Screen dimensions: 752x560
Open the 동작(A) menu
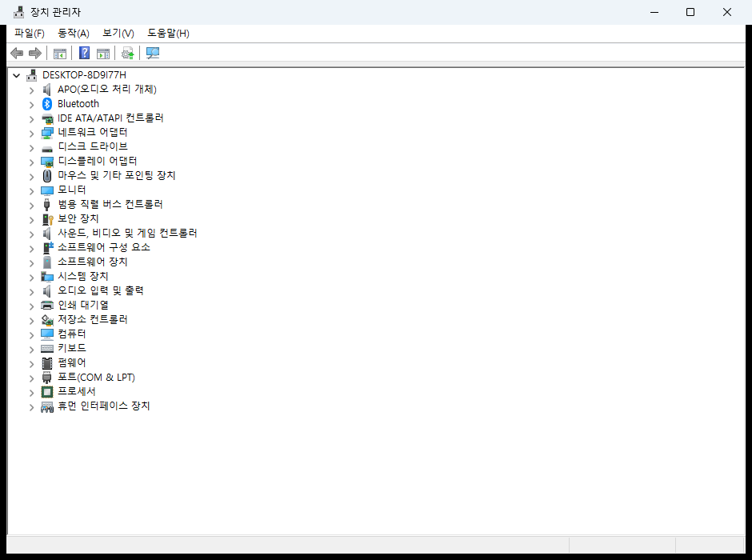point(74,33)
